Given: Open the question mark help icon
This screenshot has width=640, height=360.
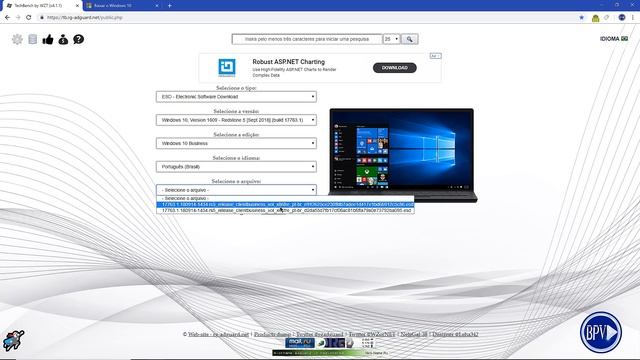Looking at the screenshot, I should [78, 39].
